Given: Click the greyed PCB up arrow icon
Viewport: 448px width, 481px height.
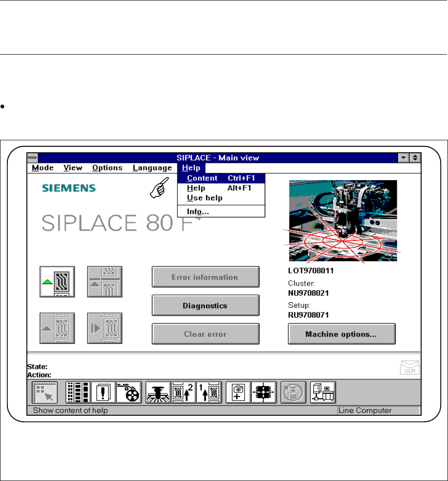Looking at the screenshot, I should point(57,328).
